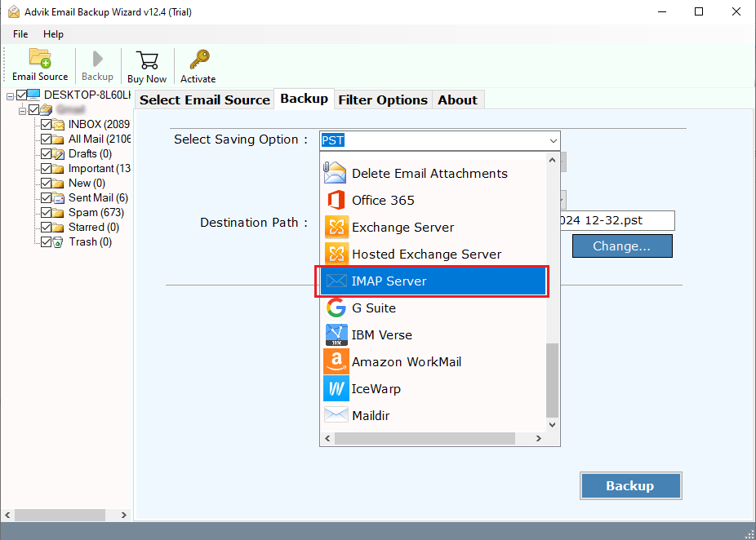The height and width of the screenshot is (540, 756).
Task: Toggle the Important folder checkbox
Action: tap(47, 169)
